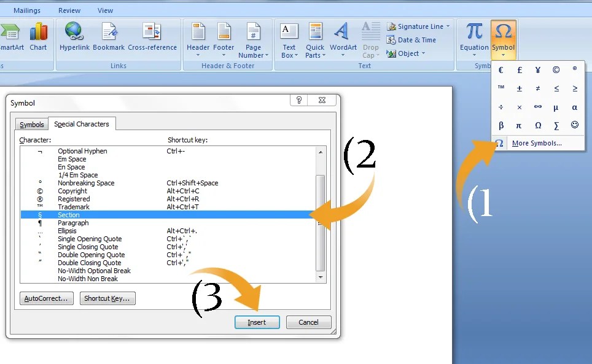Insert a Text Box
592x364 pixels.
click(x=289, y=38)
